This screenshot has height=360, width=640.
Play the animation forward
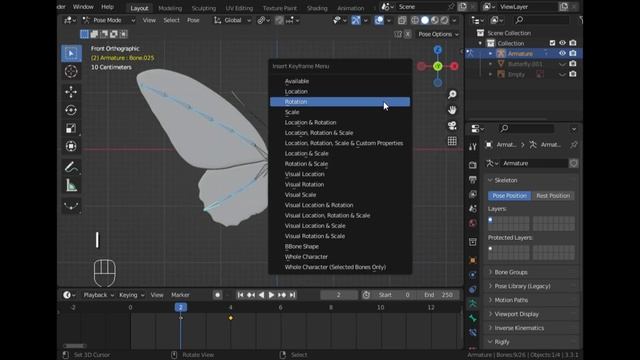(271, 295)
